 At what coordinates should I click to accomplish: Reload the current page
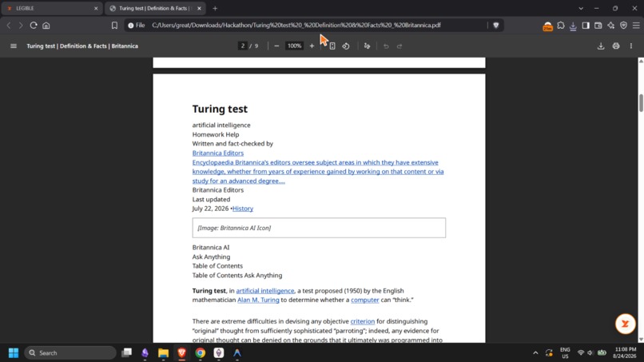click(34, 26)
